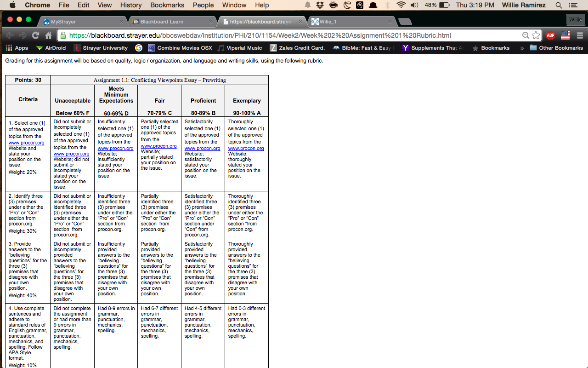Image resolution: width=588 pixels, height=368 pixels.
Task: Open the Notification Center list icon
Action: [573, 5]
